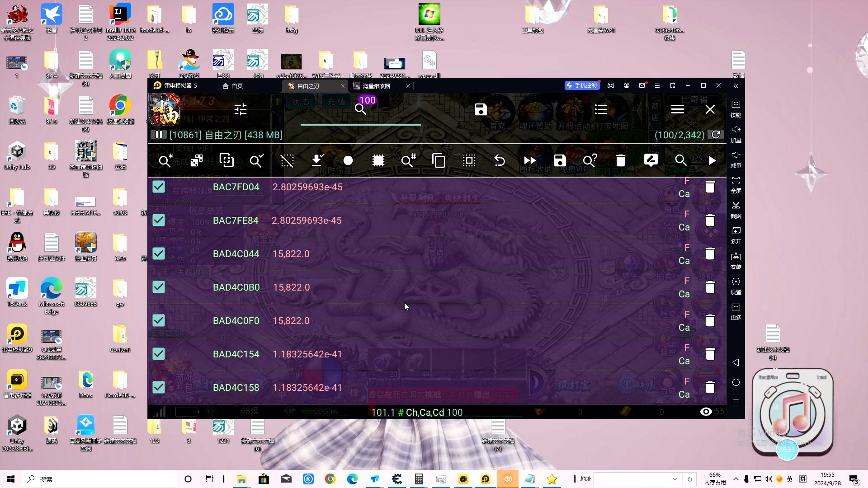Uncheck the BAD4C0F0 result checkbox
Viewport: 868px width, 488px height.
click(x=159, y=320)
